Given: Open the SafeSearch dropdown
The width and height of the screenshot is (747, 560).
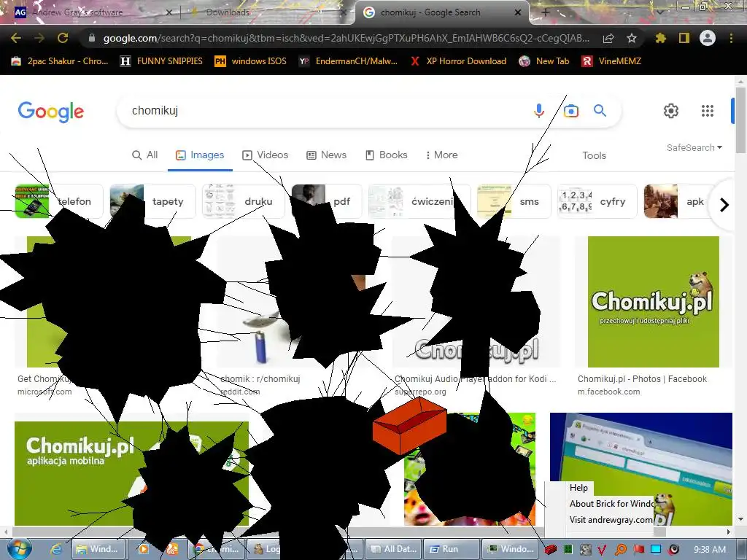Looking at the screenshot, I should (x=694, y=147).
